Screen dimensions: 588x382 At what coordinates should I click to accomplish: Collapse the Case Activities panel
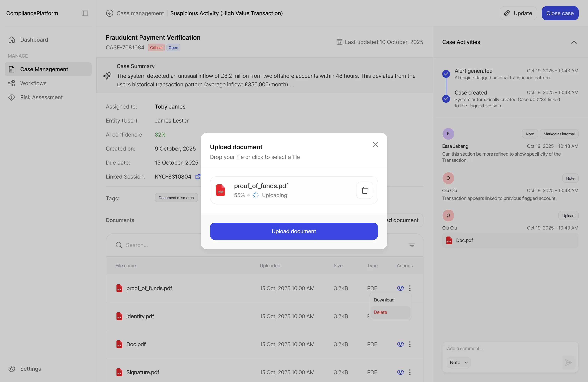tap(574, 42)
